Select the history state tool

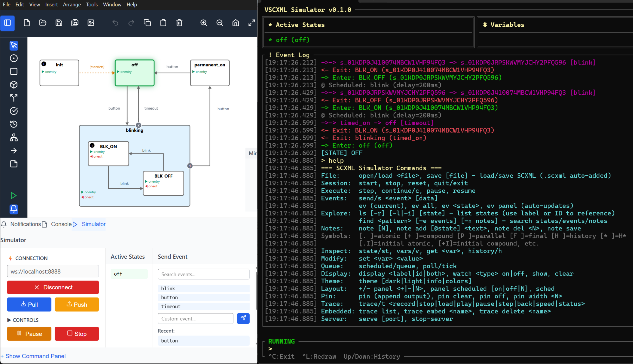coord(14,124)
